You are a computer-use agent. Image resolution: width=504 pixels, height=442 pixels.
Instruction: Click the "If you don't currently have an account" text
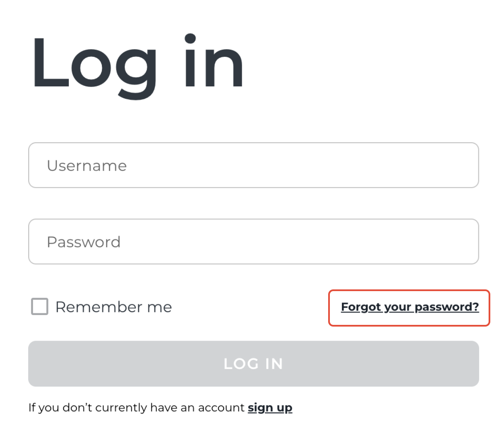[136, 408]
